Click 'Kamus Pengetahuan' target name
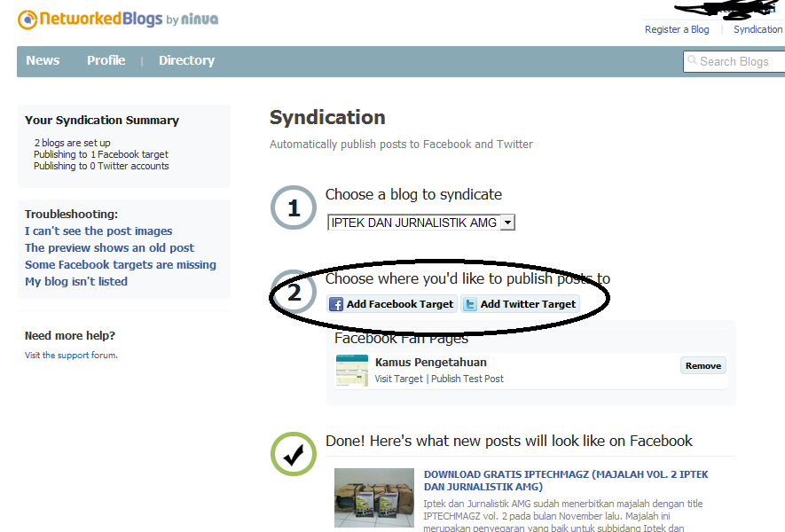Image resolution: width=785 pixels, height=532 pixels. tap(430, 363)
